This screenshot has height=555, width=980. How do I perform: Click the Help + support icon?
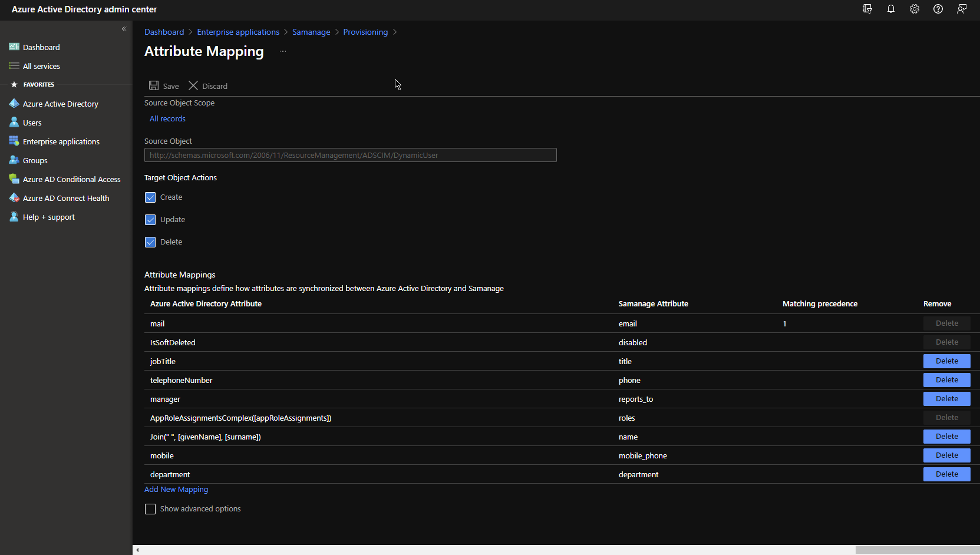pos(14,217)
